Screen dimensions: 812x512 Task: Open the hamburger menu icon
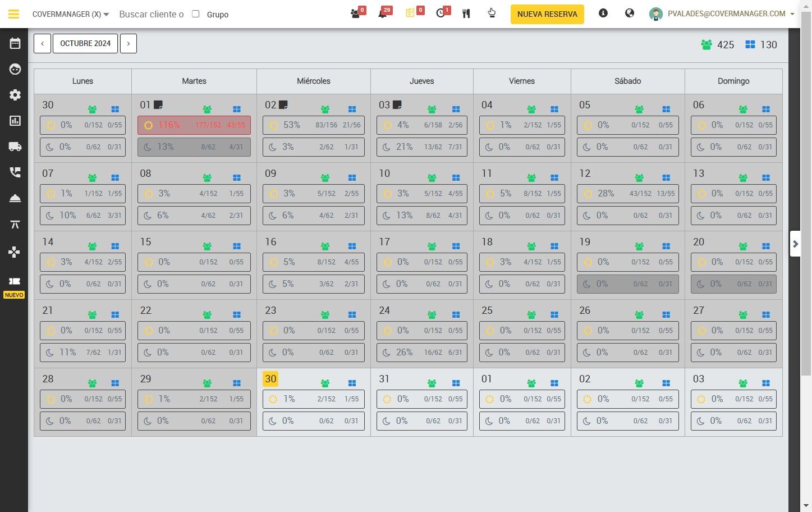coord(13,14)
